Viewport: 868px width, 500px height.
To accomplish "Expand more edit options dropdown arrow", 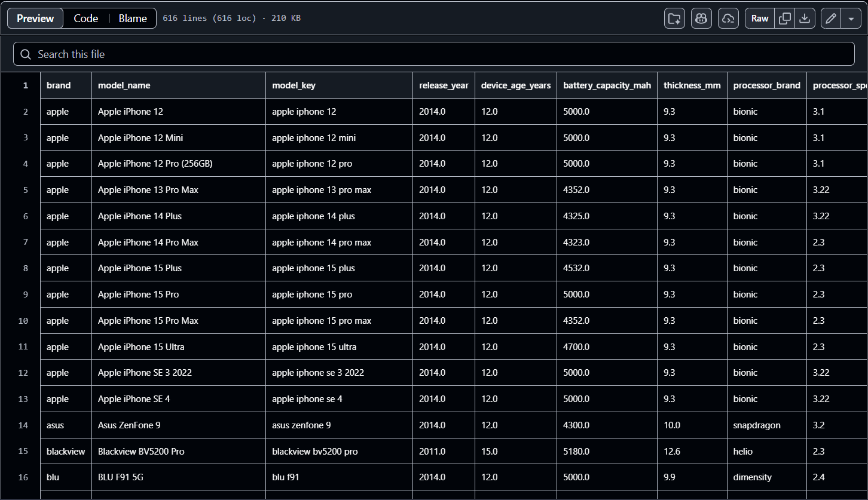I will (851, 19).
